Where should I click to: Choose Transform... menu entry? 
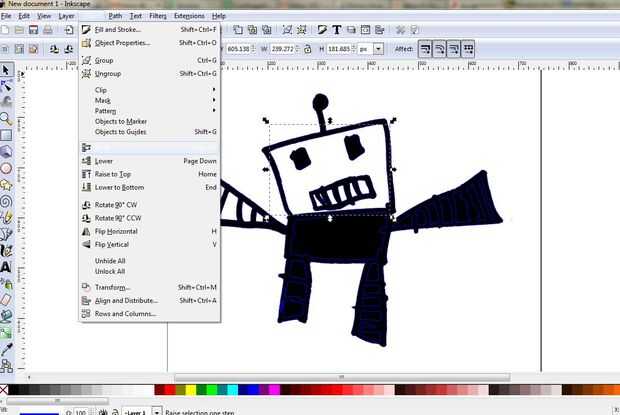(149, 287)
